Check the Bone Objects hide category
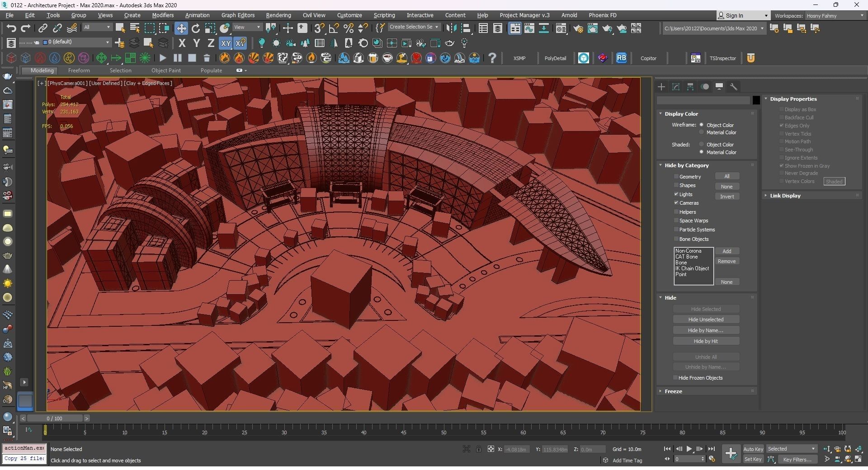868x470 pixels. pos(676,239)
